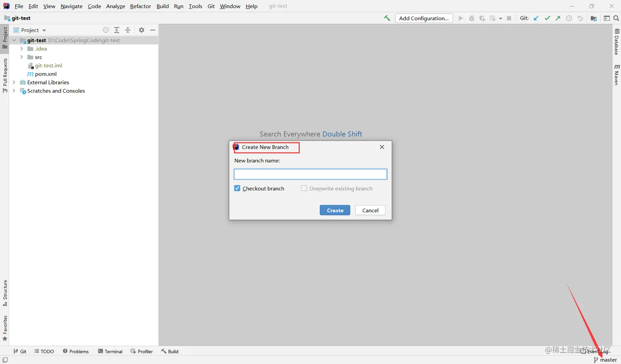Open the Structure side tool window

coord(5,293)
